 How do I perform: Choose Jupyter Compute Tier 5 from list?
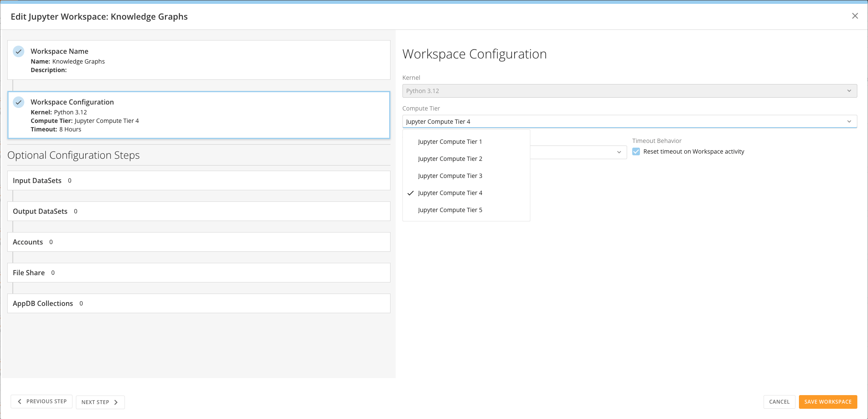coord(466,210)
